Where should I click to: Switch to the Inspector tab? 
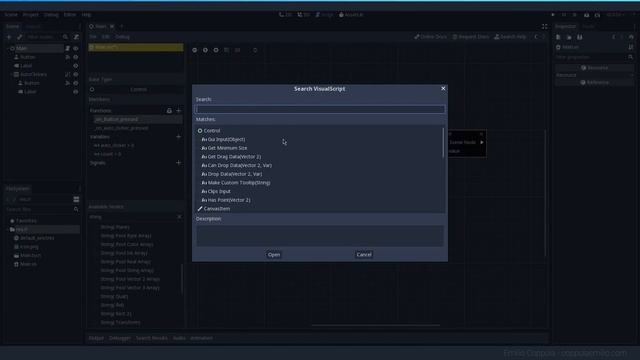[x=565, y=27]
